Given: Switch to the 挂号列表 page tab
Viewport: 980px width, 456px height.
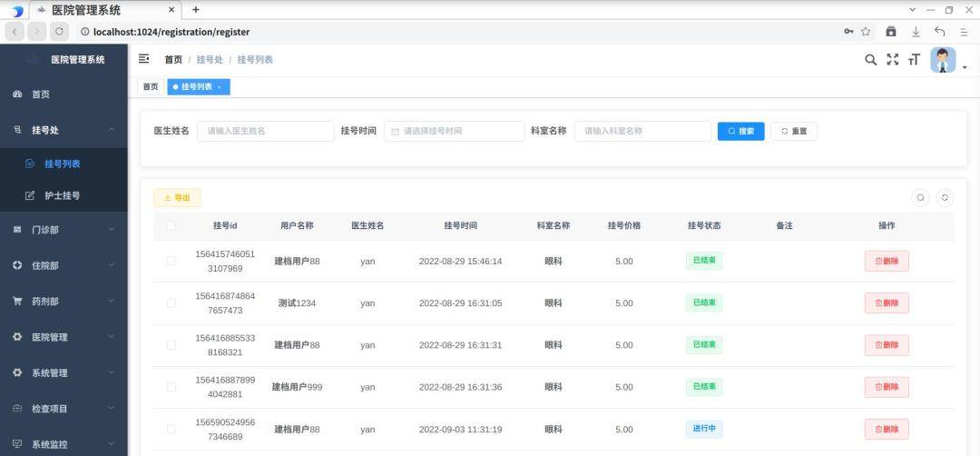Looking at the screenshot, I should [199, 87].
